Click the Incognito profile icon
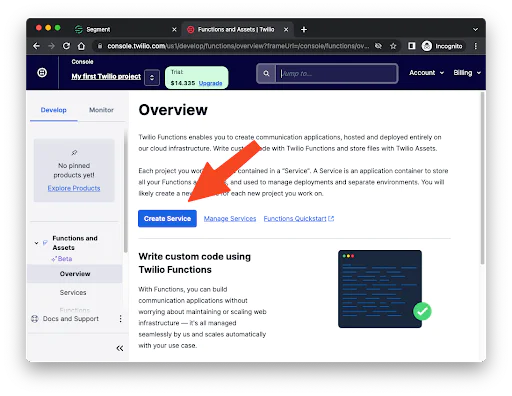The image size is (512, 396). (427, 46)
